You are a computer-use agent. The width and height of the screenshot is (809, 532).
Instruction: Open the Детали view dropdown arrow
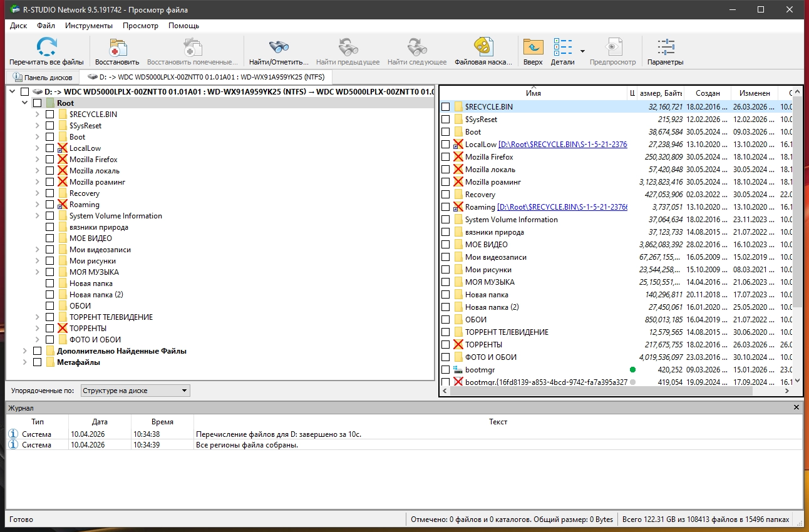(582, 51)
